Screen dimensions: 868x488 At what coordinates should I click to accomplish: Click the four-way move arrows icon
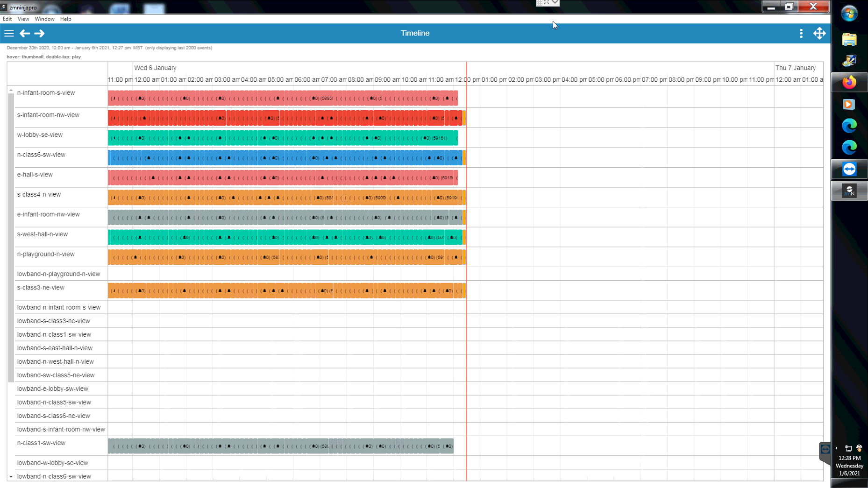point(819,33)
